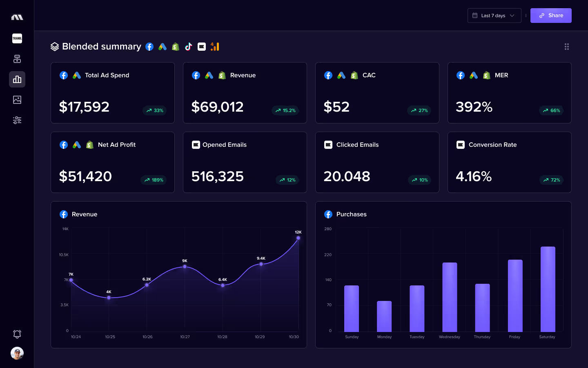
Task: Open the Total Ad Spend card
Action: (113, 93)
